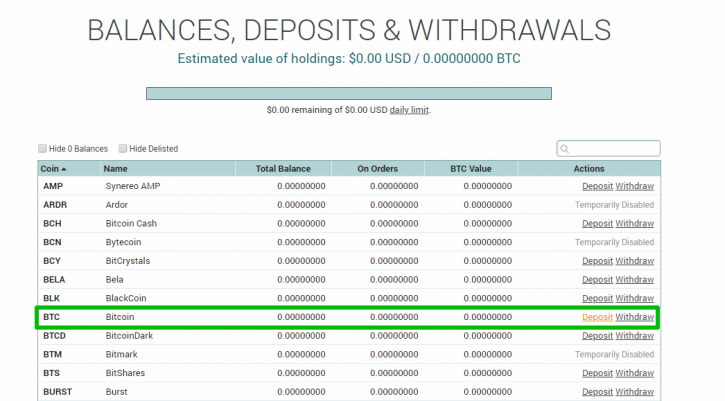The image size is (725, 401).
Task: Select the AMP coin symbol
Action: pyautogui.click(x=53, y=186)
